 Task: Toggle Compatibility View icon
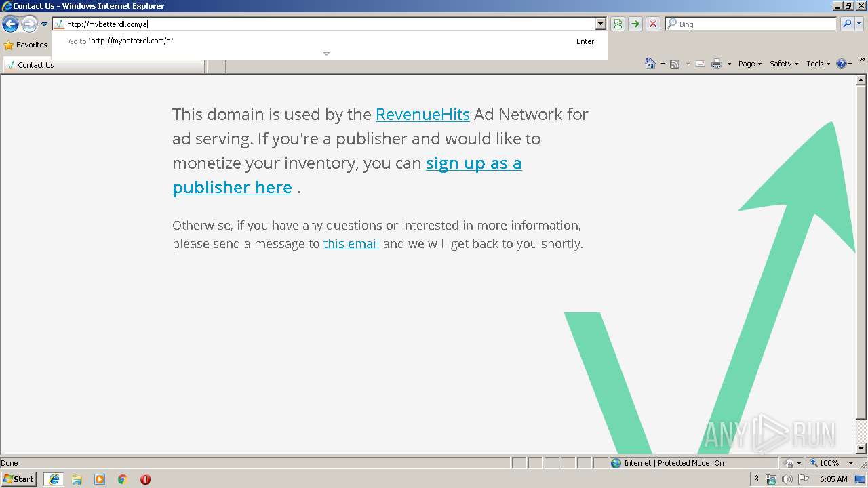[x=618, y=24]
